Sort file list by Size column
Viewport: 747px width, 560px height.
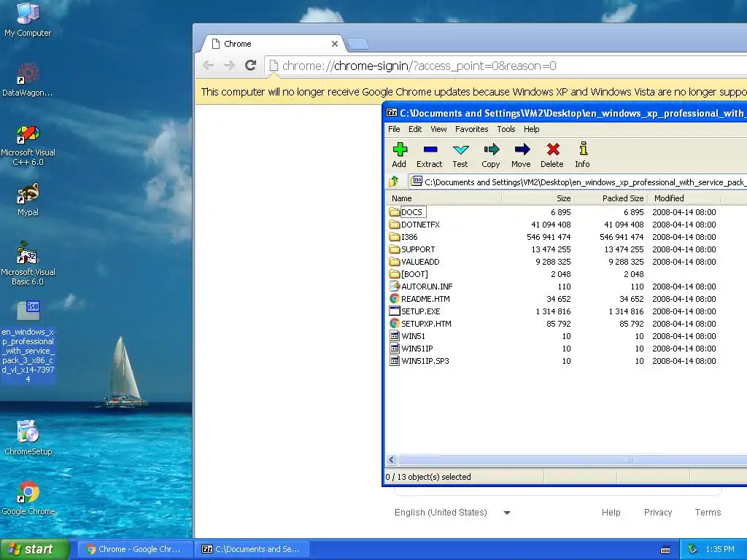538,198
